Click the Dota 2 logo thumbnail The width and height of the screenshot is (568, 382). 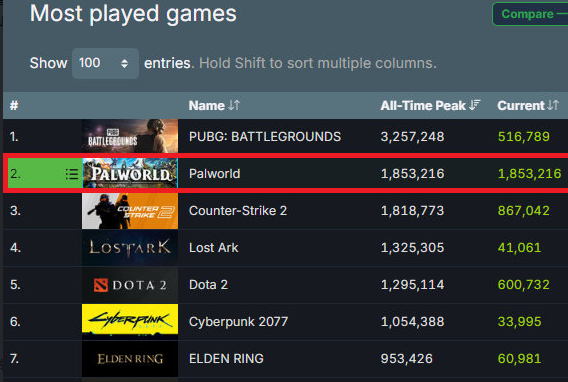(x=130, y=285)
